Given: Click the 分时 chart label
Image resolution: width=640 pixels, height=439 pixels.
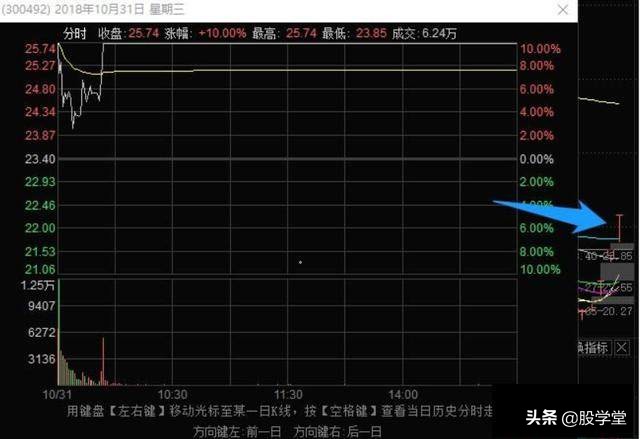Looking at the screenshot, I should 74,33.
